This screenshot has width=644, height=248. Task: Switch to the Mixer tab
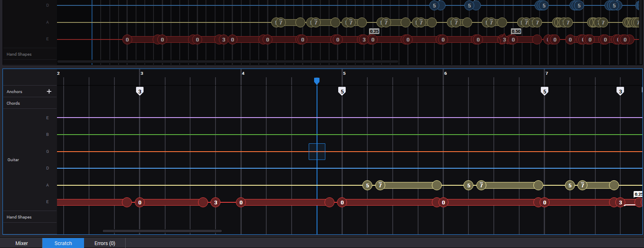pyautogui.click(x=22, y=243)
